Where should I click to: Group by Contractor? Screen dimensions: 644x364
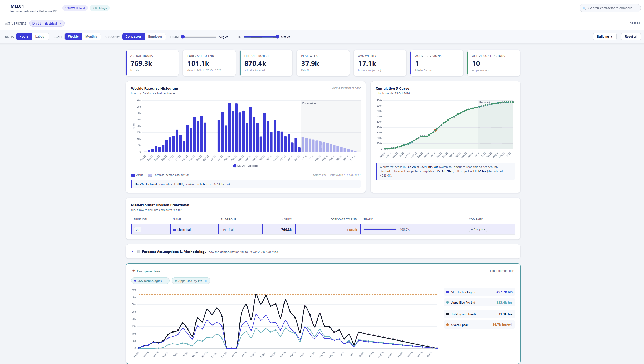point(133,37)
